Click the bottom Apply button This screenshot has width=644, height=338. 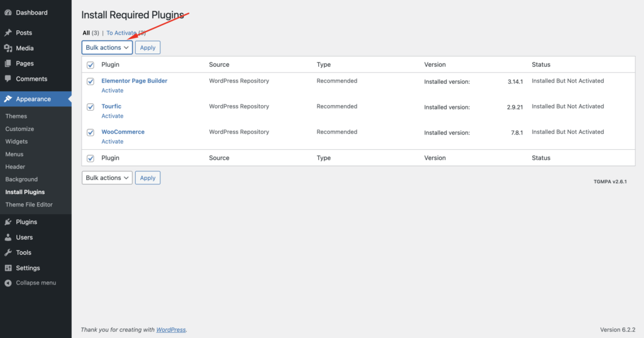pyautogui.click(x=147, y=177)
